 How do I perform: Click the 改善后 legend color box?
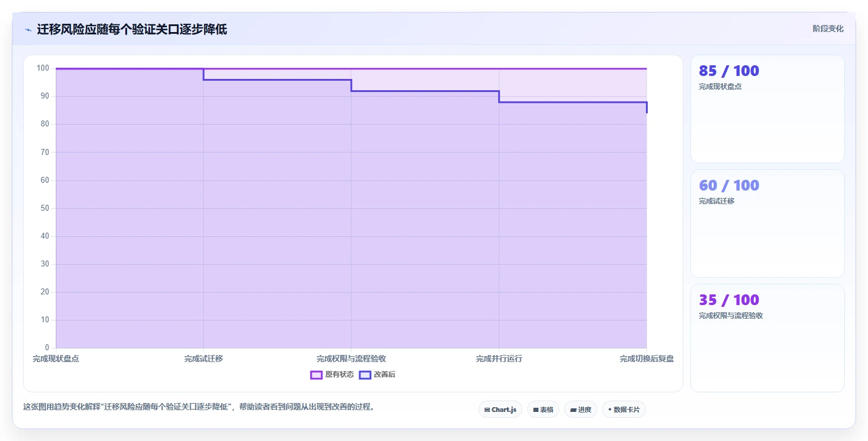[365, 375]
